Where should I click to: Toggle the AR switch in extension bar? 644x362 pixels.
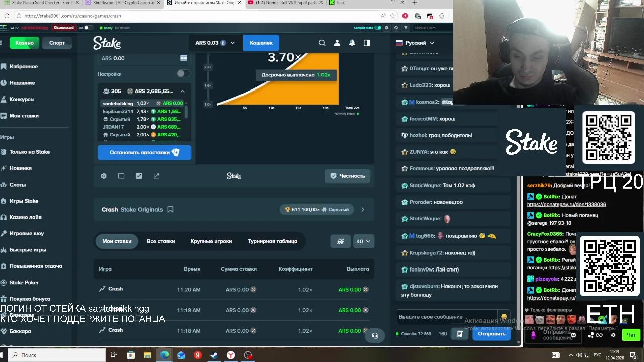88,28
